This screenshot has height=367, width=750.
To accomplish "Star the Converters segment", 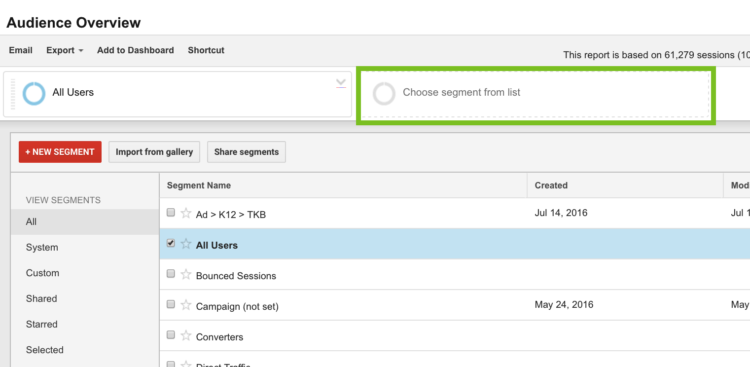I will click(186, 336).
